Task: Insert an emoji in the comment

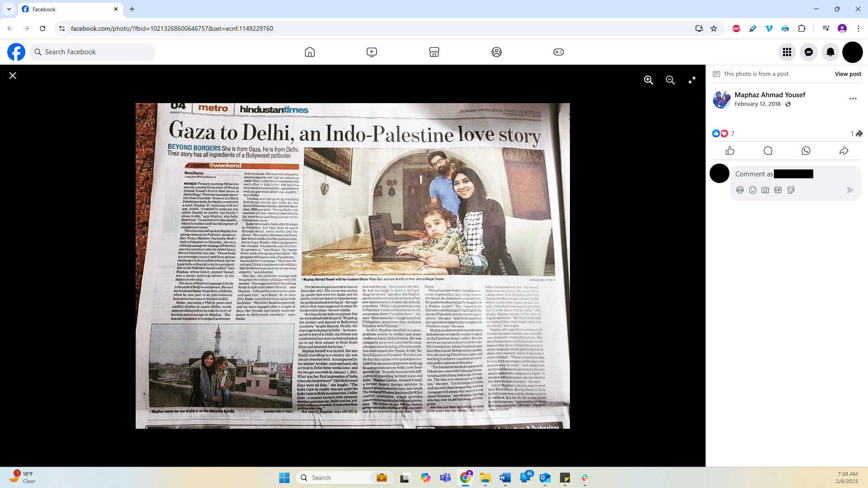Action: tap(752, 190)
